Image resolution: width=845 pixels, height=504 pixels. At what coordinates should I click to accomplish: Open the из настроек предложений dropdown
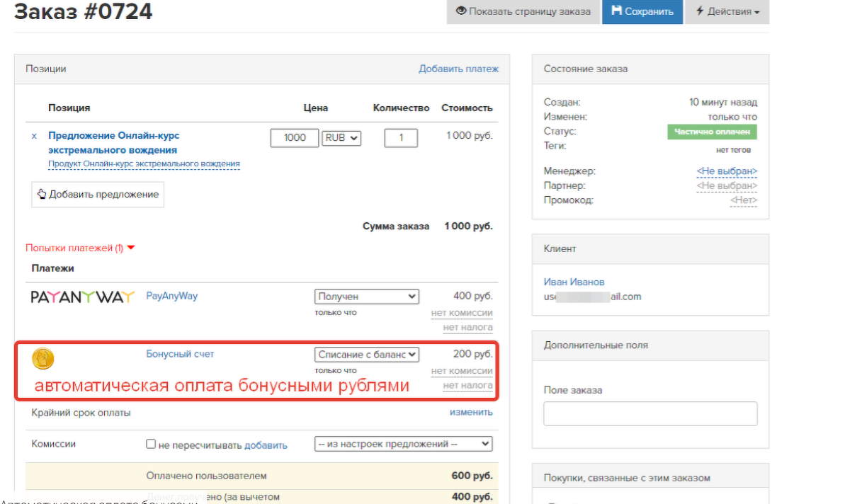[x=403, y=444]
